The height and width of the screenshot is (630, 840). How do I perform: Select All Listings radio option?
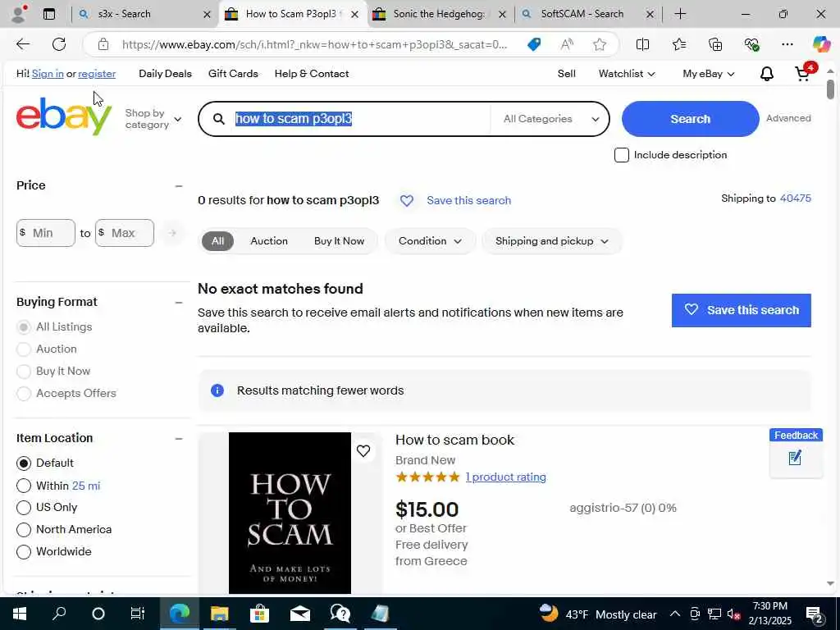click(x=24, y=326)
